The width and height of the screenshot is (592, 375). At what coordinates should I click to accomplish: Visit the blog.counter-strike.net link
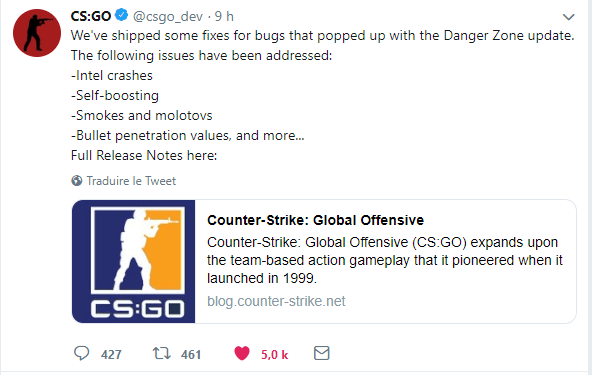point(276,301)
